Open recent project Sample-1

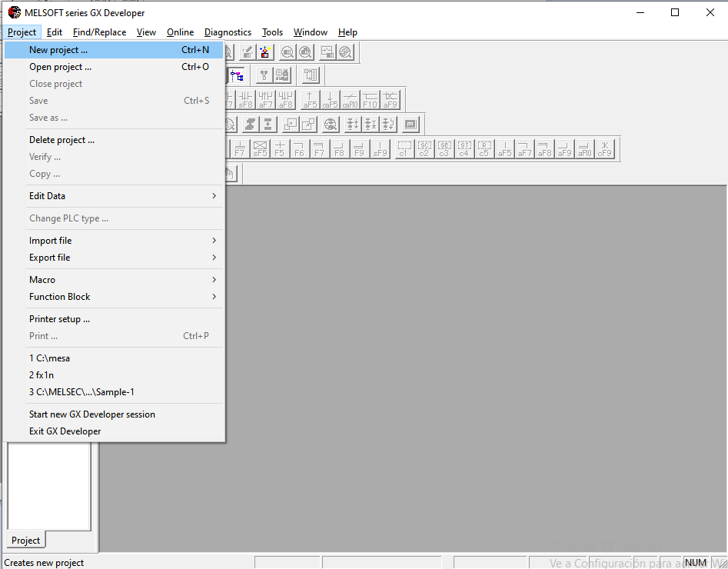[x=114, y=392]
